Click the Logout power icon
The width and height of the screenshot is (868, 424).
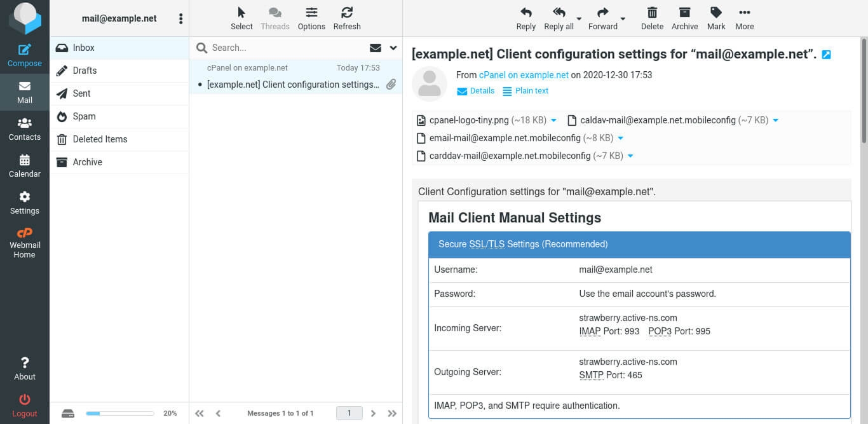click(x=25, y=400)
